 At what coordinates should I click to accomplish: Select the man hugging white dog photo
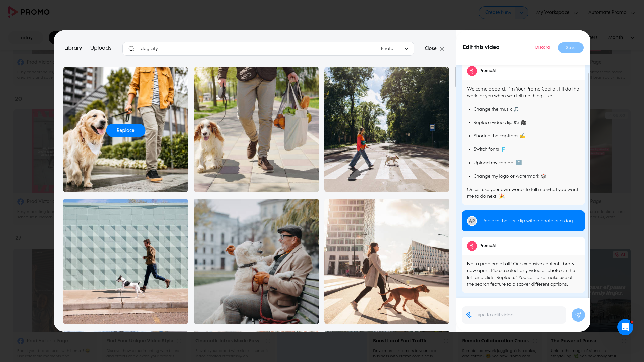pyautogui.click(x=256, y=261)
